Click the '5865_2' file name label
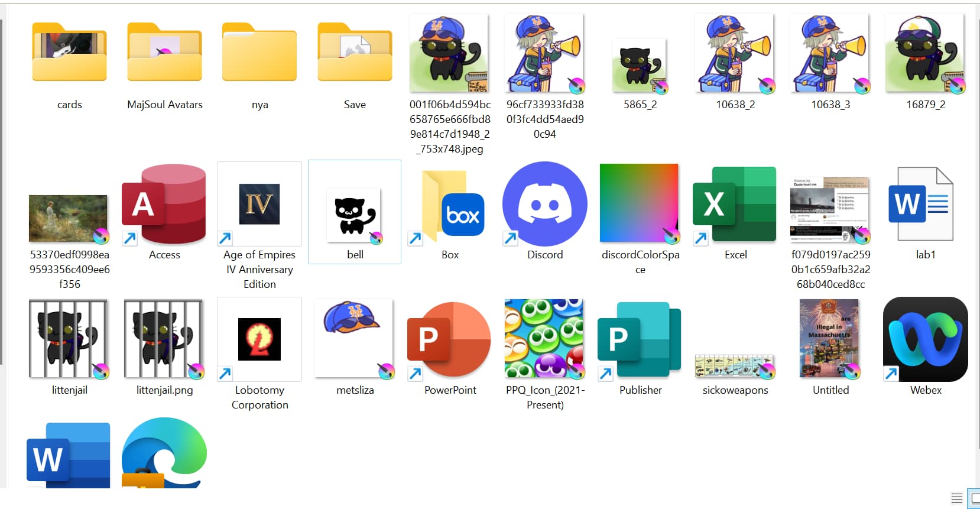 coord(640,105)
